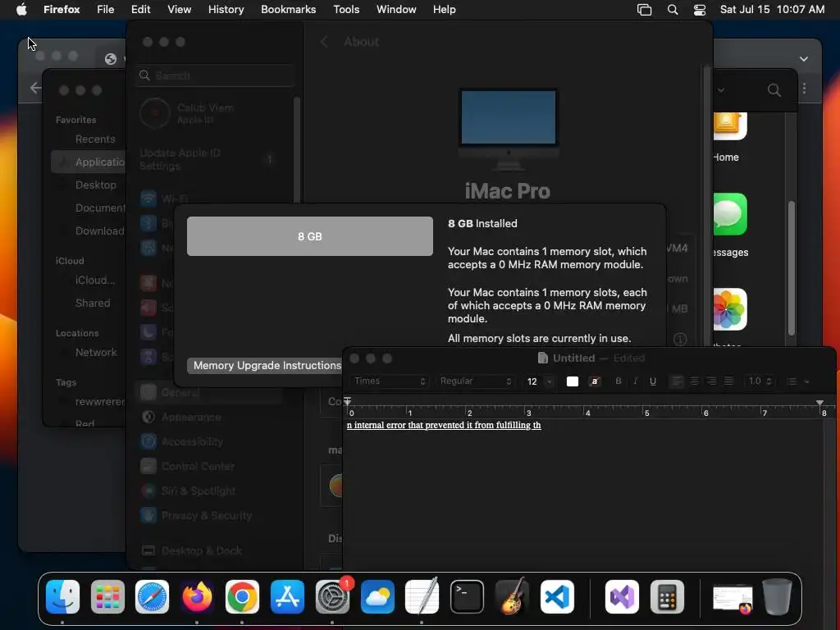Open Visual Studio from the Dock

[x=622, y=596]
